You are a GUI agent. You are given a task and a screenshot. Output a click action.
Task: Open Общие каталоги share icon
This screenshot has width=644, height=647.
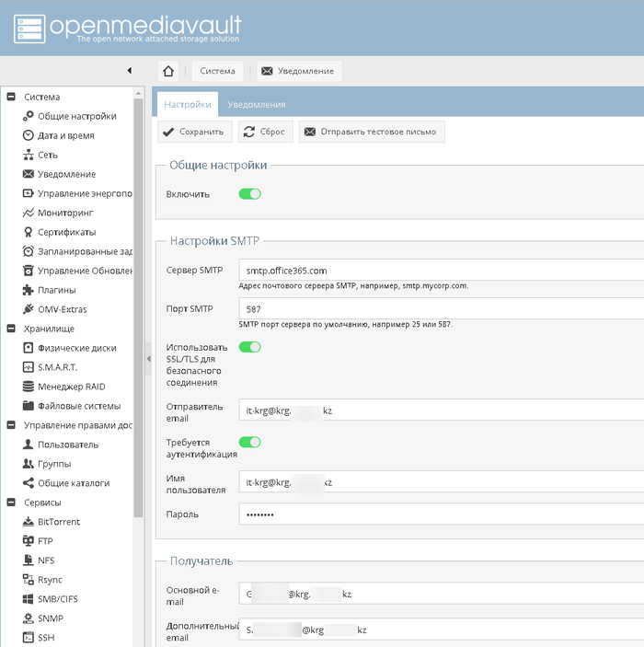point(28,483)
